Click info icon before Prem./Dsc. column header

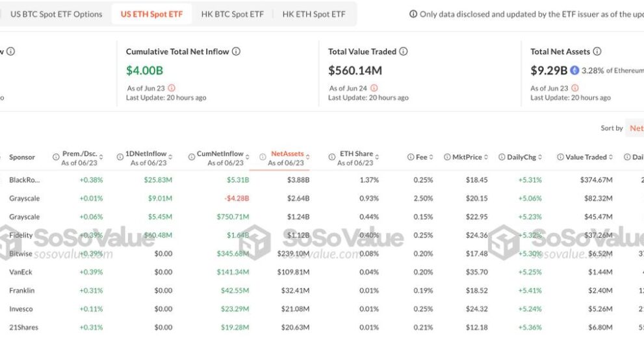point(56,157)
